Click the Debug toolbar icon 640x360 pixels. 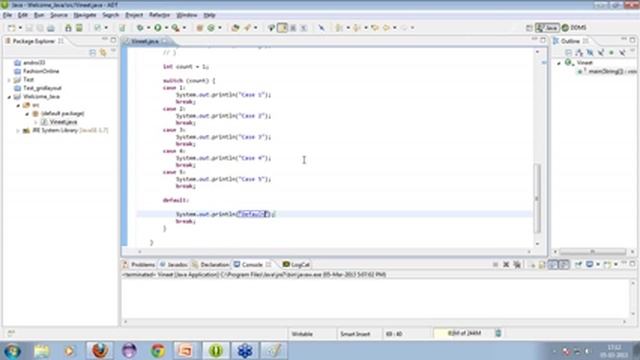coord(140,28)
